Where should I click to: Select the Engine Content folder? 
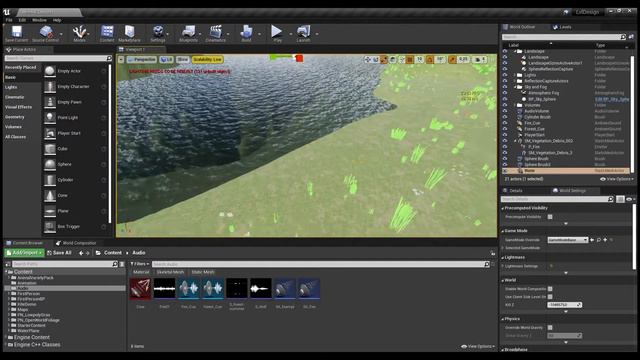31,338
